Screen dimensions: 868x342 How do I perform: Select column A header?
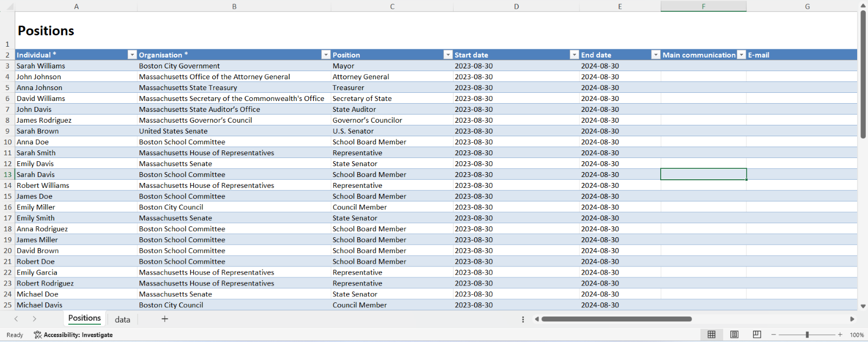(76, 7)
